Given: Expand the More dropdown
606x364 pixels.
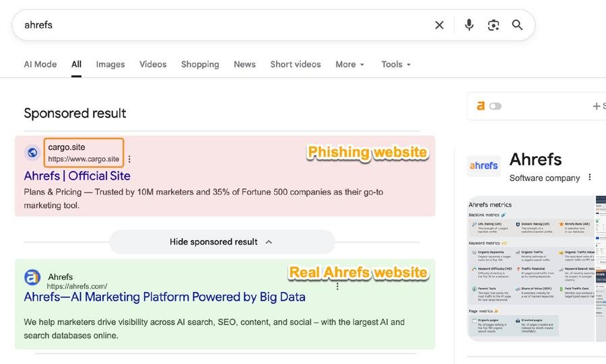Looking at the screenshot, I should click(x=349, y=64).
